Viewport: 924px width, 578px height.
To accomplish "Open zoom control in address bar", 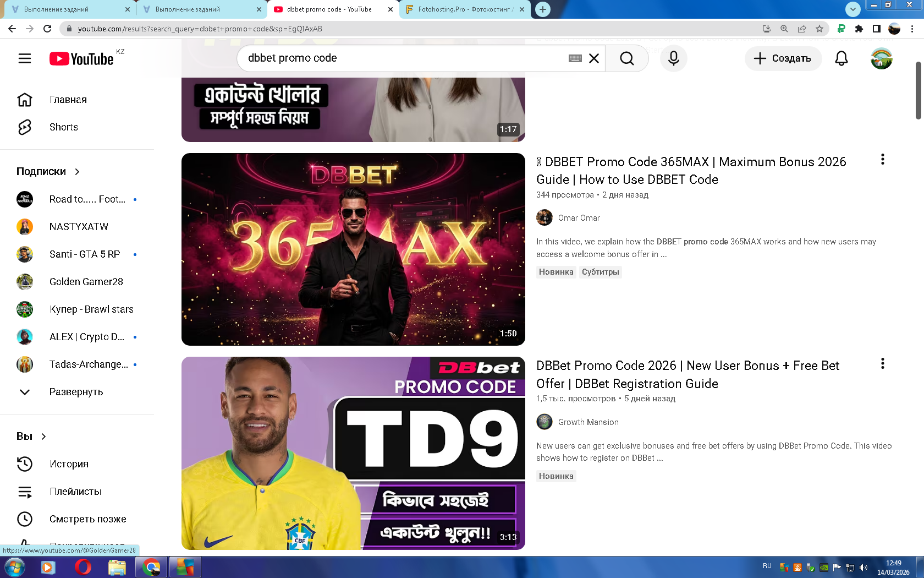I will pyautogui.click(x=784, y=29).
